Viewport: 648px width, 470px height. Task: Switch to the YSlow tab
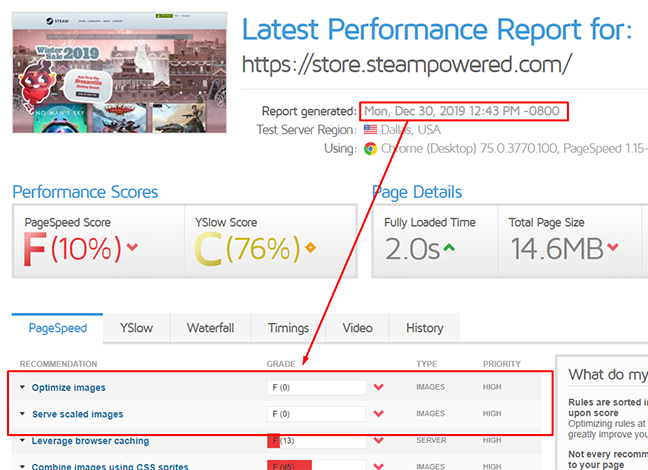(x=136, y=328)
